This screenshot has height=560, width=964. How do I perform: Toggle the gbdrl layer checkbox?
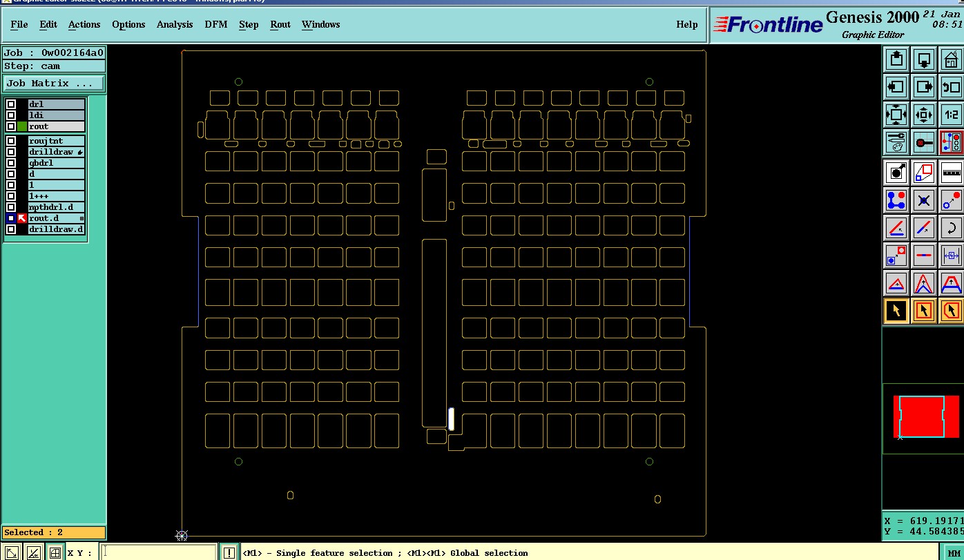point(11,163)
